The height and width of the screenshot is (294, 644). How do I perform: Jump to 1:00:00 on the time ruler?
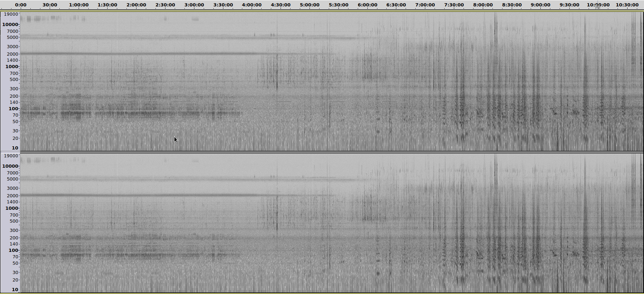pyautogui.click(x=79, y=5)
